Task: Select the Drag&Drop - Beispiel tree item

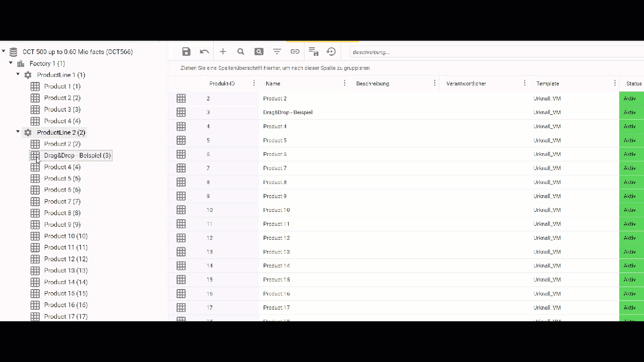Action: (x=77, y=155)
